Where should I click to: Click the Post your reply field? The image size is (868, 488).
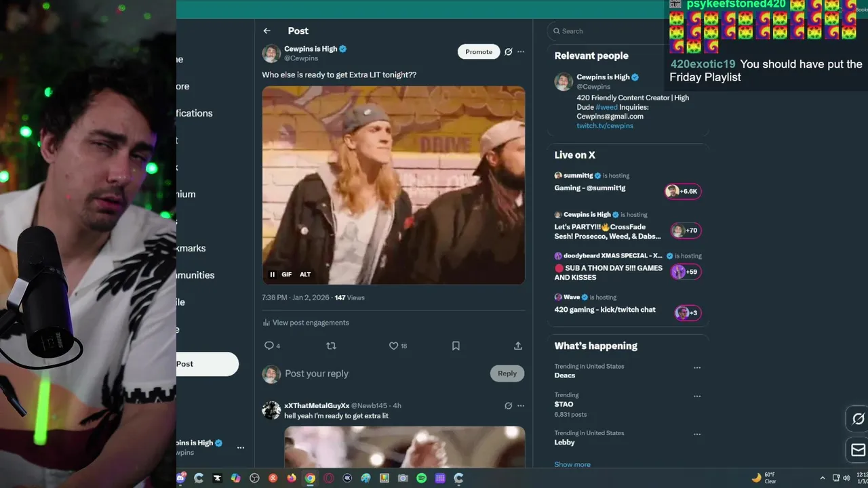point(317,373)
